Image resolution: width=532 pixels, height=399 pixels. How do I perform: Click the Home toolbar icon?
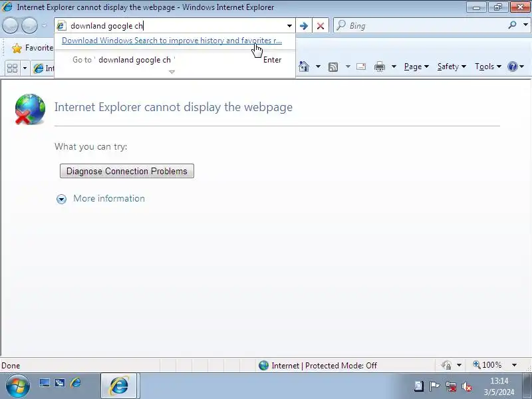click(304, 66)
